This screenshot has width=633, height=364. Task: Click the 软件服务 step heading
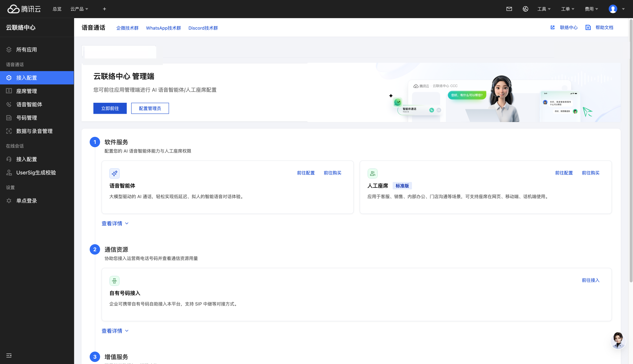(116, 142)
